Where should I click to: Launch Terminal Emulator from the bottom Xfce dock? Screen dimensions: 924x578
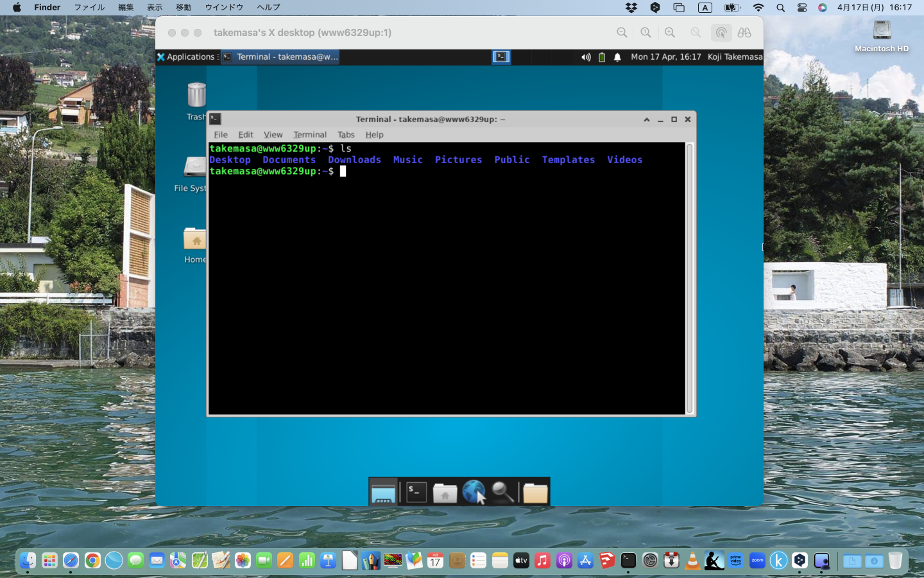coord(416,493)
